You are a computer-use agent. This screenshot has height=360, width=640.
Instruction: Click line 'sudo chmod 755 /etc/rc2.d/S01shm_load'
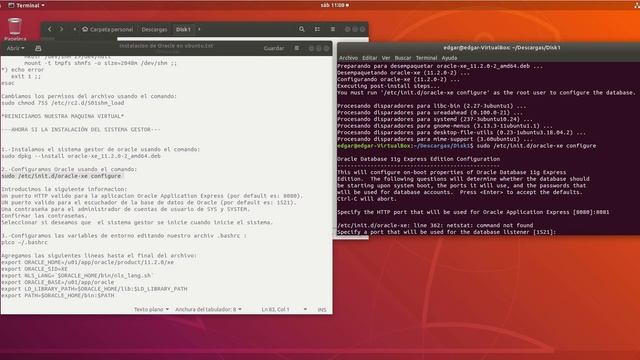tap(62, 103)
